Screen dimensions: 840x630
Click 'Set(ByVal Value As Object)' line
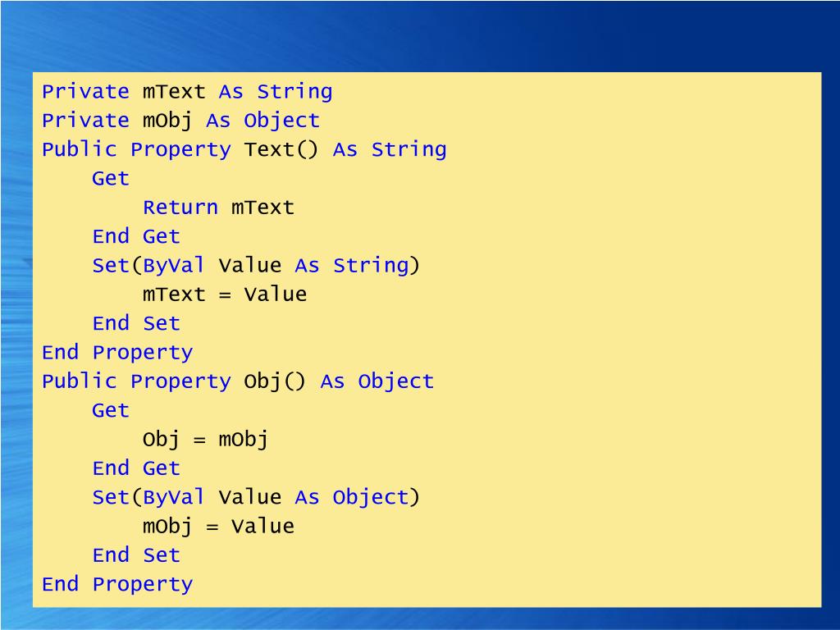coord(256,497)
